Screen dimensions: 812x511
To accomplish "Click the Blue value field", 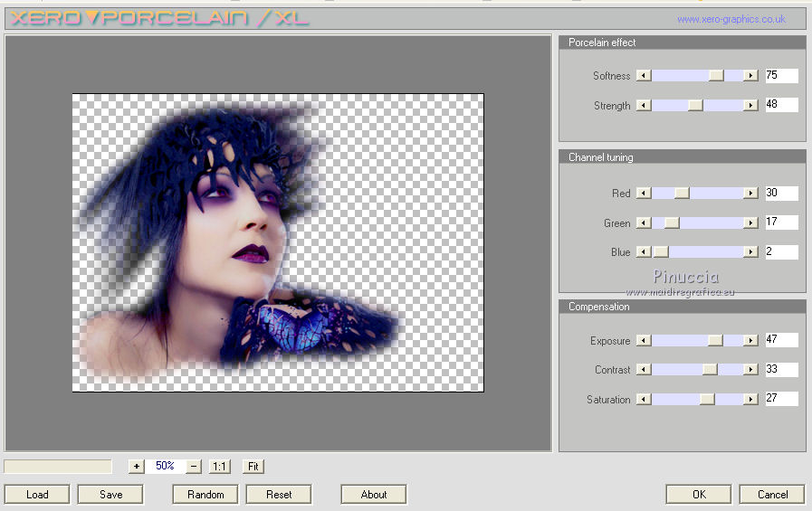I will [781, 251].
